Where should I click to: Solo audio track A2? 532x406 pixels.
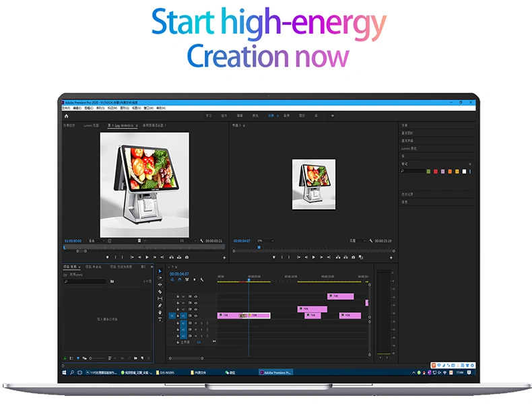tap(201, 330)
